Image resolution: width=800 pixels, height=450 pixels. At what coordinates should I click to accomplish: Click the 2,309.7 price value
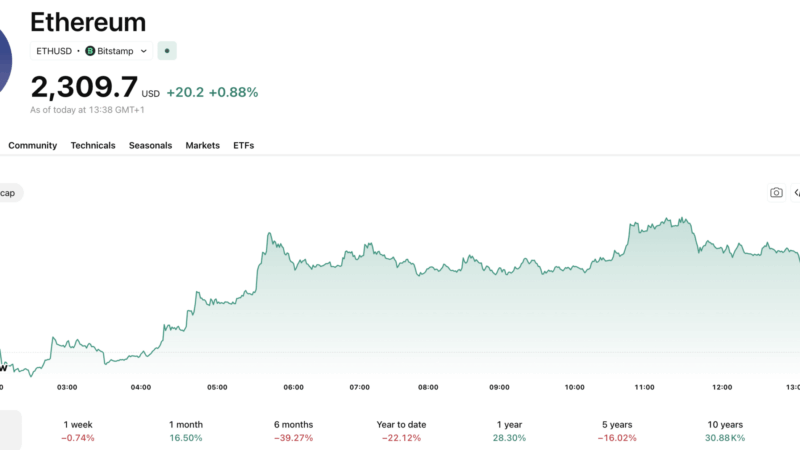(x=84, y=87)
